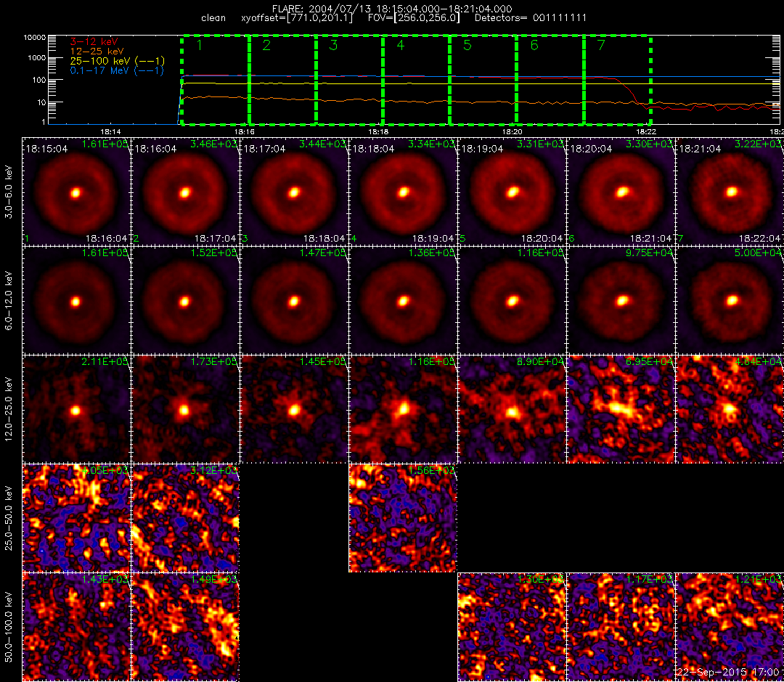784x682 pixels.
Task: Click the '22-Sep-2015 17:00' creation timestamp
Action: click(x=728, y=672)
